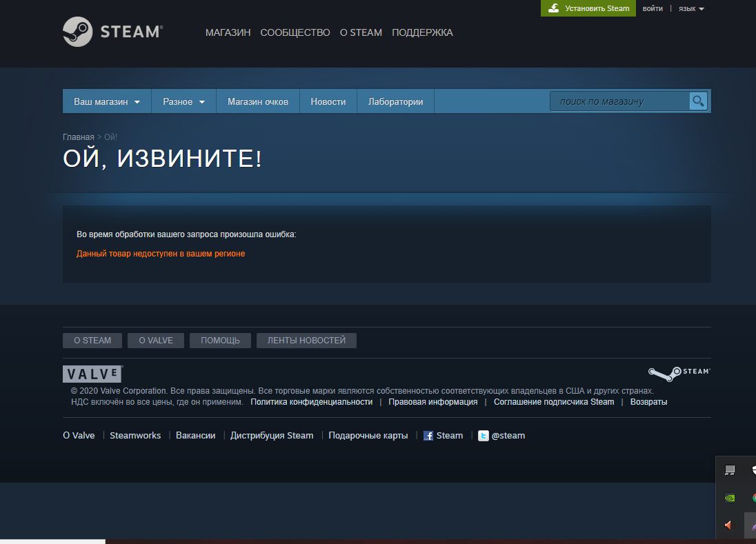Open Политика конфиденциальности link
This screenshot has width=756, height=544.
click(x=312, y=402)
